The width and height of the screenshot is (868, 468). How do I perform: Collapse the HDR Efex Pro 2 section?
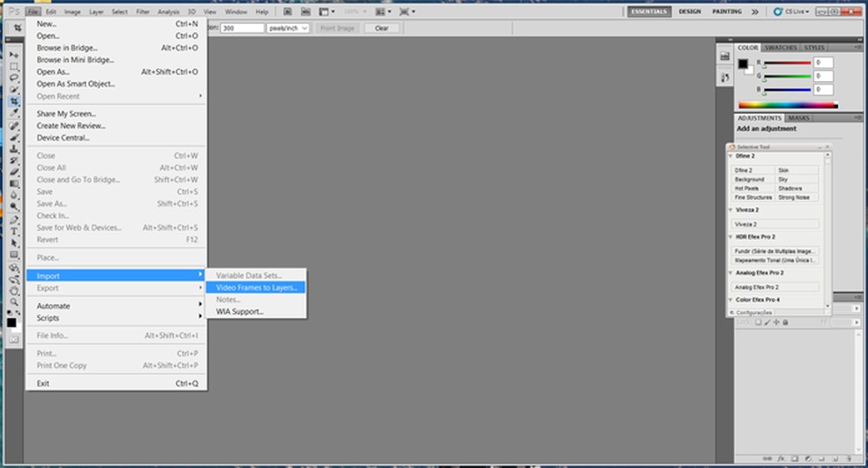(730, 236)
